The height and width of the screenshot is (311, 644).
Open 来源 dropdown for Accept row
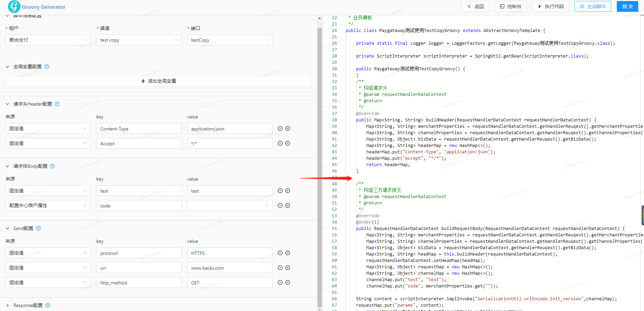(x=48, y=143)
